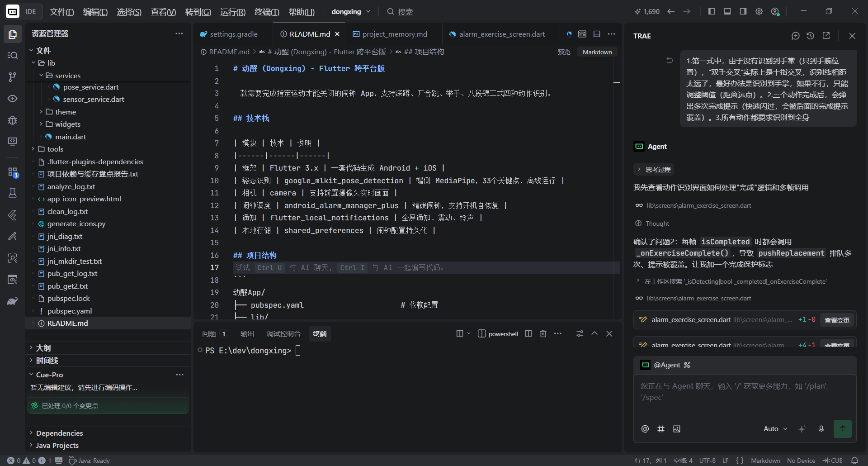The width and height of the screenshot is (868, 466).
Task: Close the README.md tab
Action: (x=337, y=34)
